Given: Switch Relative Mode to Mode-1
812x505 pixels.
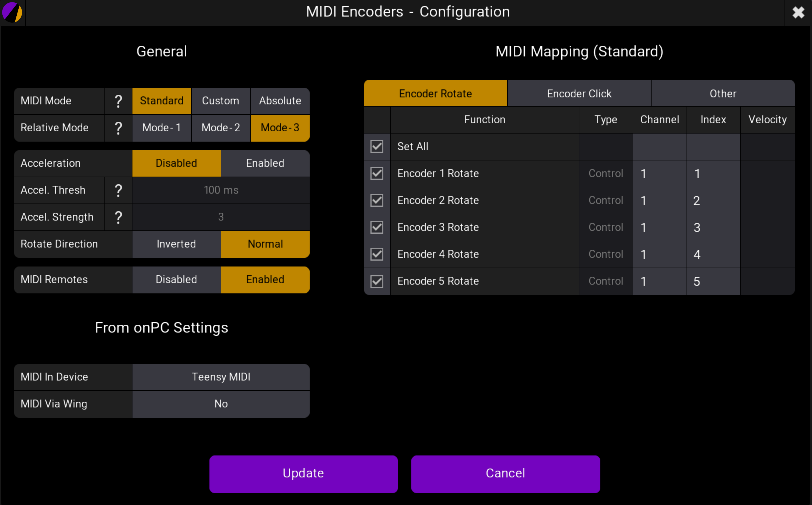Looking at the screenshot, I should 162,128.
